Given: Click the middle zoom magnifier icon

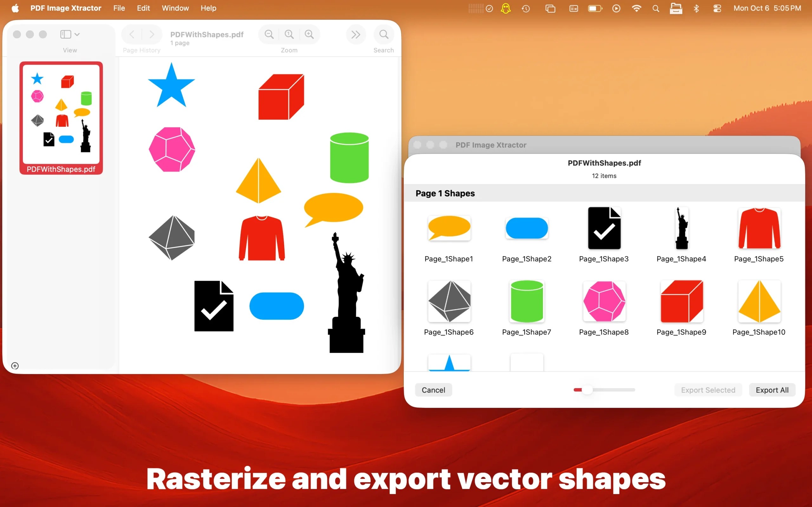Looking at the screenshot, I should (x=289, y=34).
